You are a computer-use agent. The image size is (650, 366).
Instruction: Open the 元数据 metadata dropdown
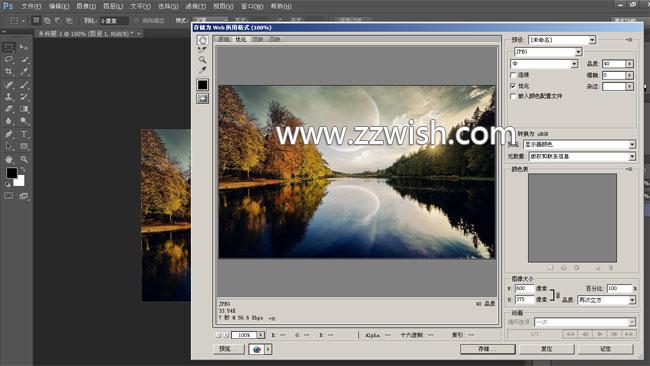click(582, 156)
